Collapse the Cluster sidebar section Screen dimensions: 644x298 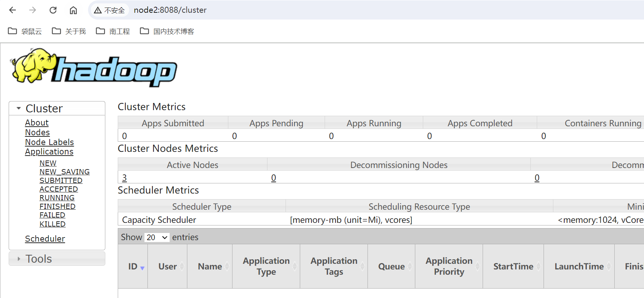pos(57,108)
